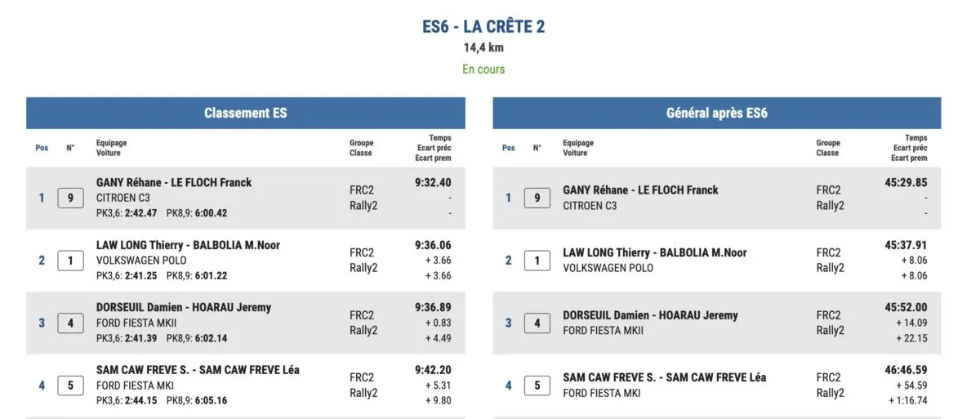Click car number 1 badge in general standings

tap(537, 261)
